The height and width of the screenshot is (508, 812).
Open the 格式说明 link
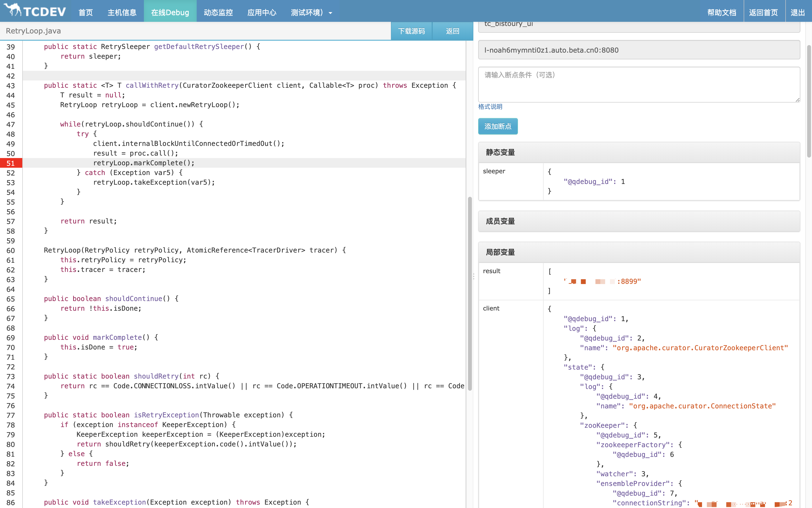490,106
